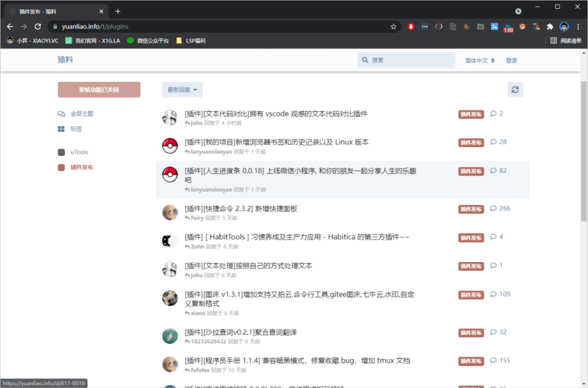Viewport: 588px width, 388px height.
Task: Click 插件发布 tag on 沙拉查词 post
Action: [x=471, y=332]
